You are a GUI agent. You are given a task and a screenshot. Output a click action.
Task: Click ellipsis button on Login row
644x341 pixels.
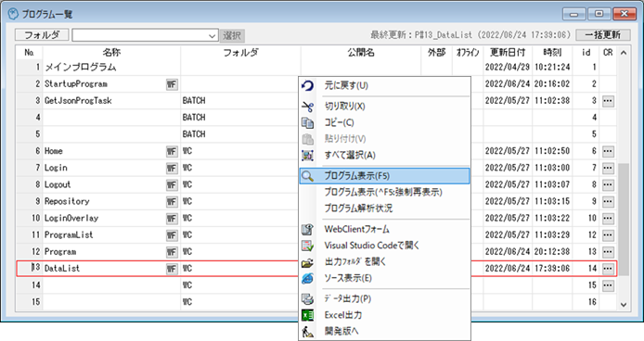(608, 169)
